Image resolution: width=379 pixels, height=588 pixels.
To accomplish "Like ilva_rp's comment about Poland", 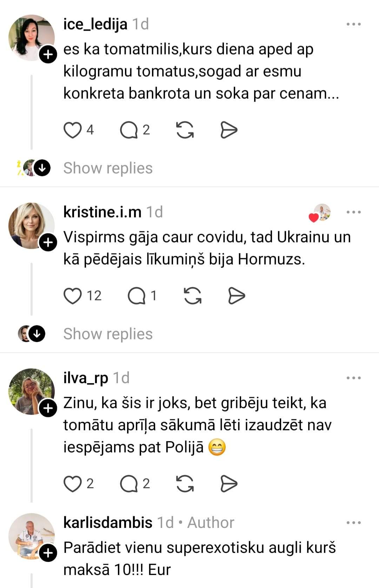I will pos(73,484).
